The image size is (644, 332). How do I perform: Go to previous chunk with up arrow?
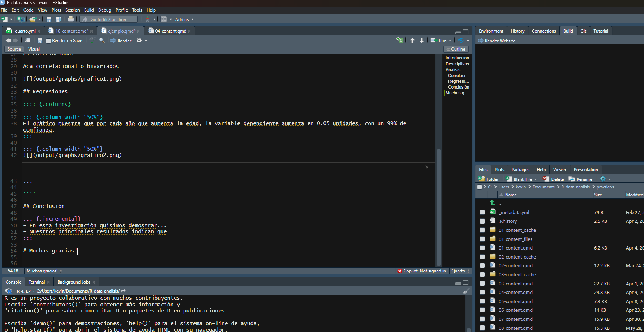(x=412, y=41)
